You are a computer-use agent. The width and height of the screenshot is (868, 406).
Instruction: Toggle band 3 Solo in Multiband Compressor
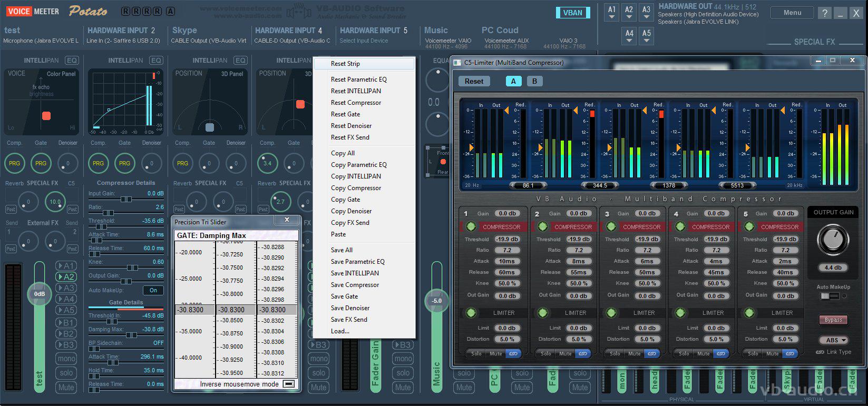coord(615,353)
